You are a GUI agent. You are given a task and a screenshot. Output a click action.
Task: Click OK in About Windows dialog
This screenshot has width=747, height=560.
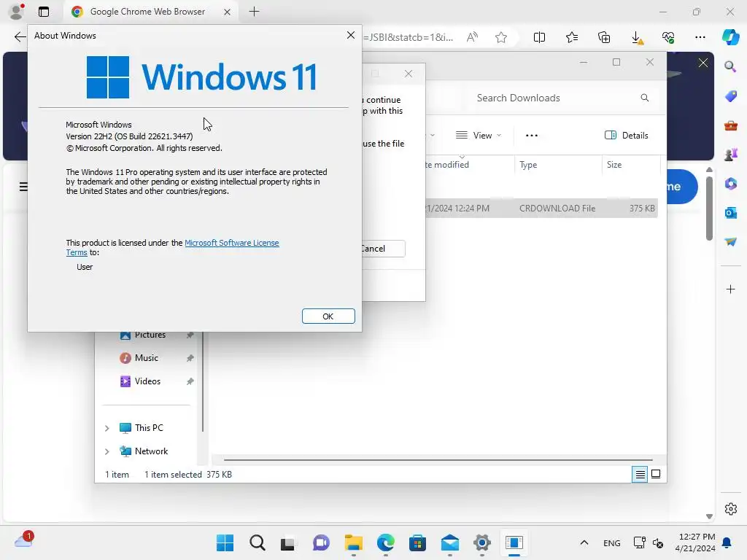328,316
